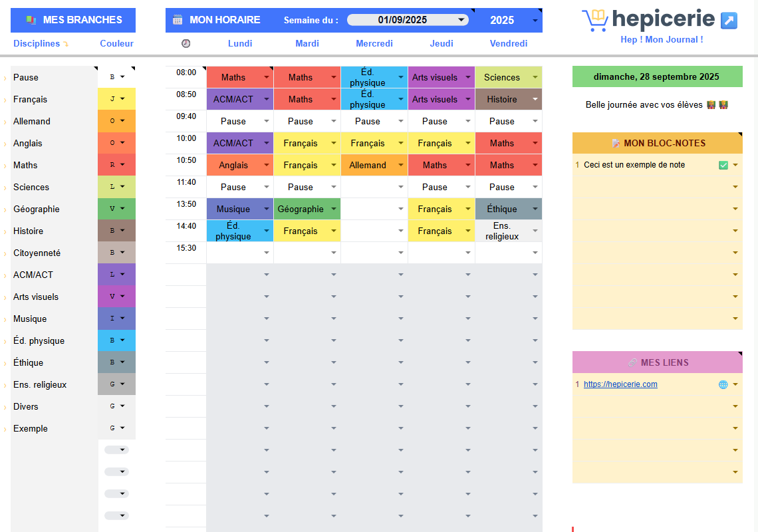The width and height of the screenshot is (758, 532).
Task: Click the chain link icon in Mes Liens
Action: point(632,362)
